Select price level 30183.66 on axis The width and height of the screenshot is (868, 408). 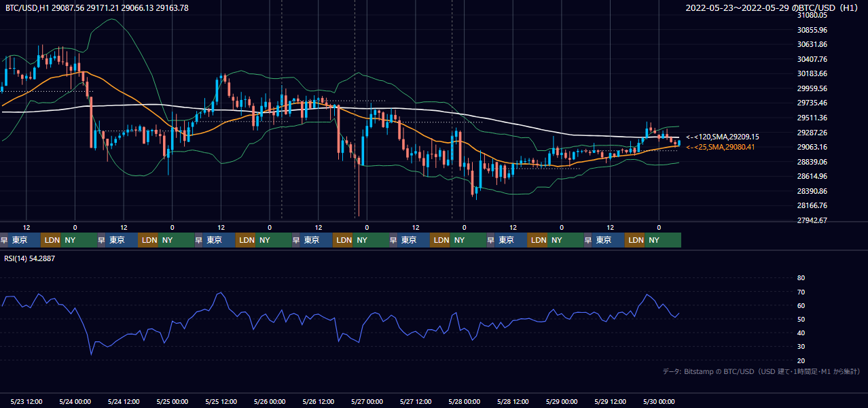(x=812, y=73)
